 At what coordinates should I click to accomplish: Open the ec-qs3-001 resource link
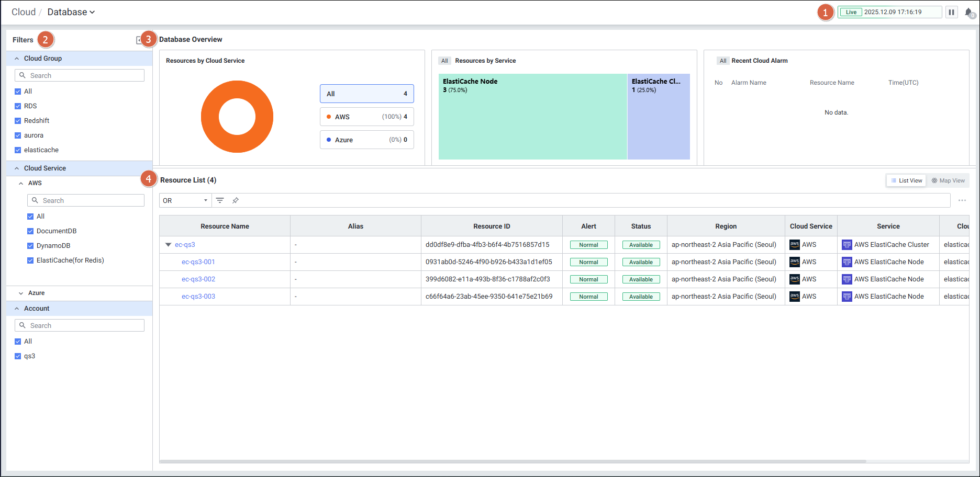(x=198, y=262)
